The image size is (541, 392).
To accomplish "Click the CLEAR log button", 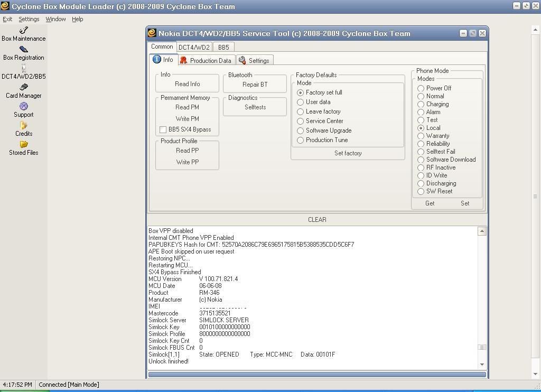I will 317,220.
